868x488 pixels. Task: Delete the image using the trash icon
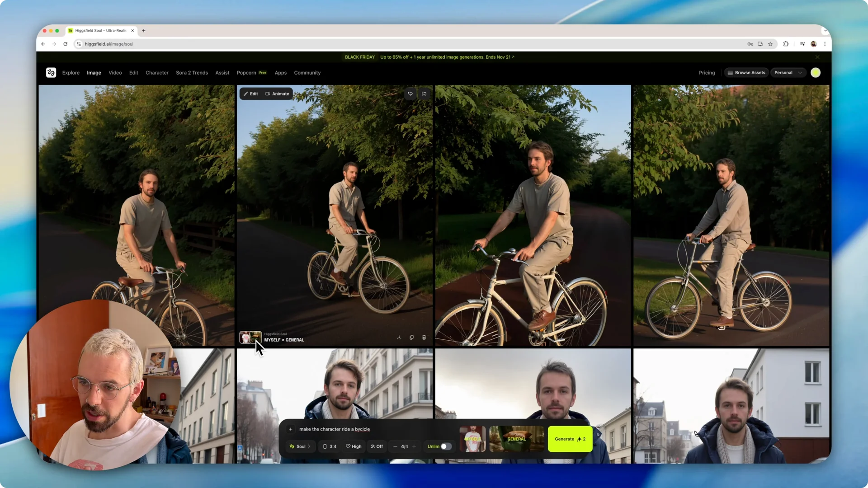(x=424, y=337)
